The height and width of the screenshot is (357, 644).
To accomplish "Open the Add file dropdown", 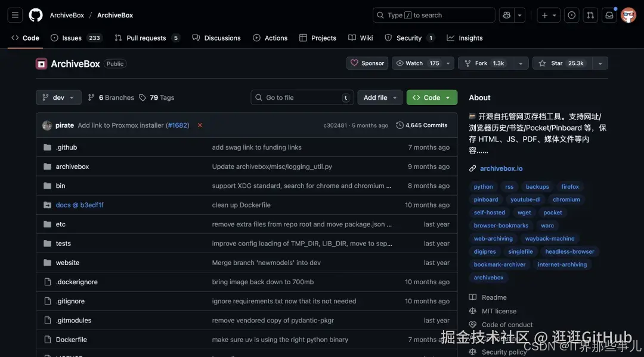I will (380, 97).
